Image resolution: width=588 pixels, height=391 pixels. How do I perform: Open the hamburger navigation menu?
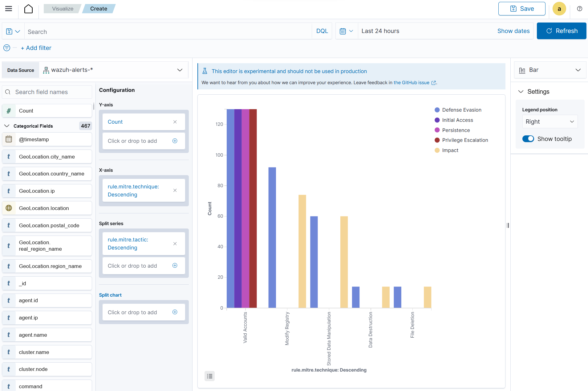coord(9,9)
